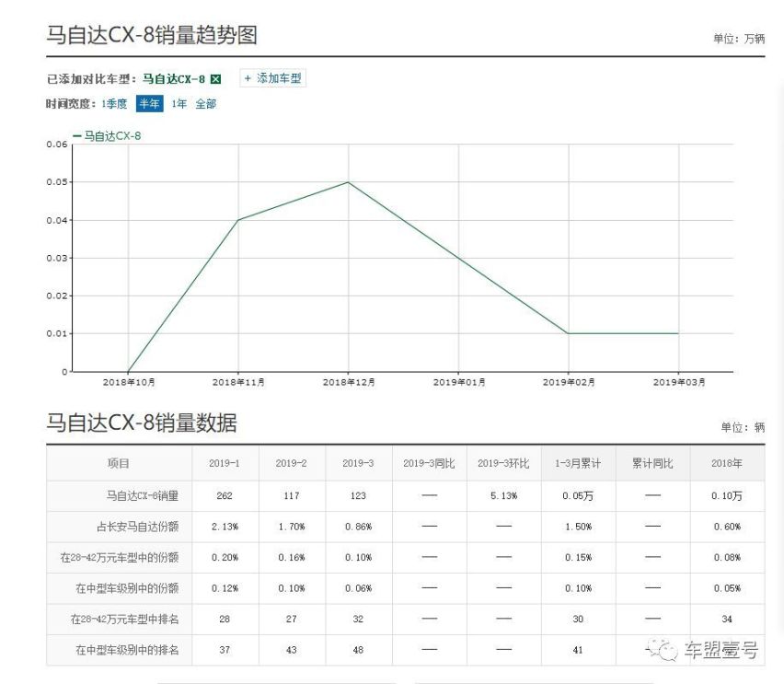Click ranking value 28

[225, 620]
